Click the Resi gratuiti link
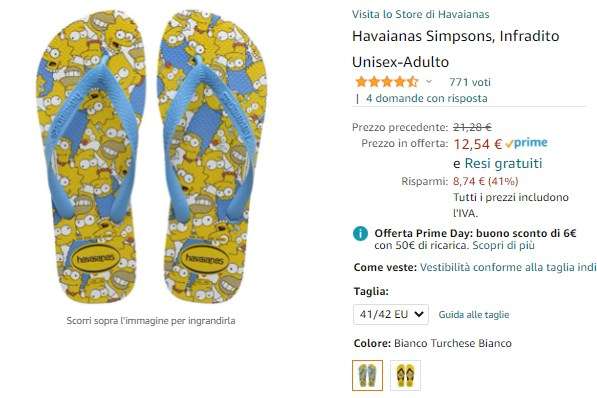The width and height of the screenshot is (597, 398). click(503, 163)
